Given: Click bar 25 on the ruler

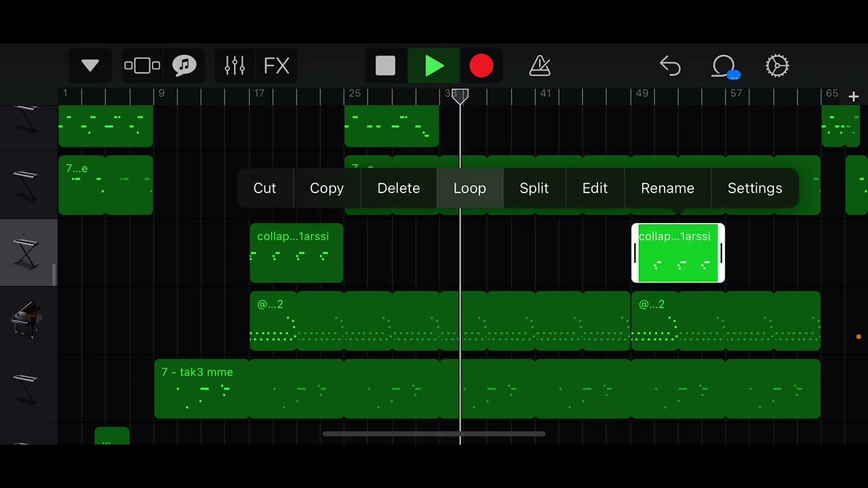Looking at the screenshot, I should (355, 94).
